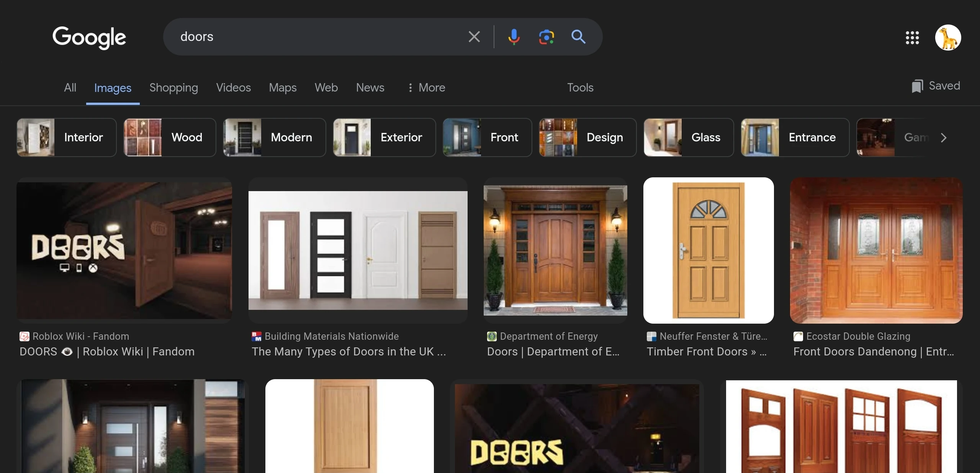Click the magnifying glass to search
This screenshot has width=980, height=473.
click(578, 37)
